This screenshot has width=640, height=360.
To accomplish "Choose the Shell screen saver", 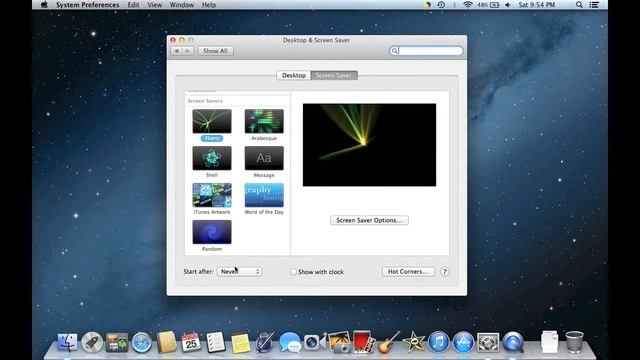I will point(212,158).
